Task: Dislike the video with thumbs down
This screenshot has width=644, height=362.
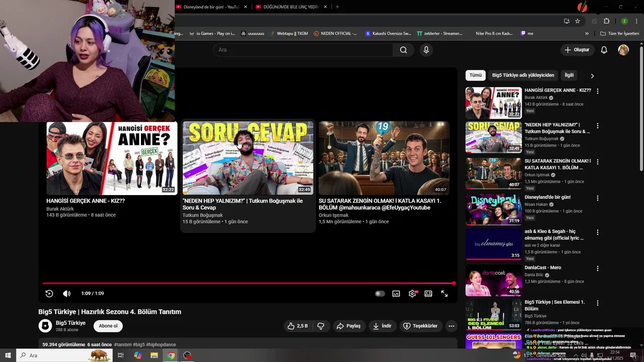Action: click(321, 326)
